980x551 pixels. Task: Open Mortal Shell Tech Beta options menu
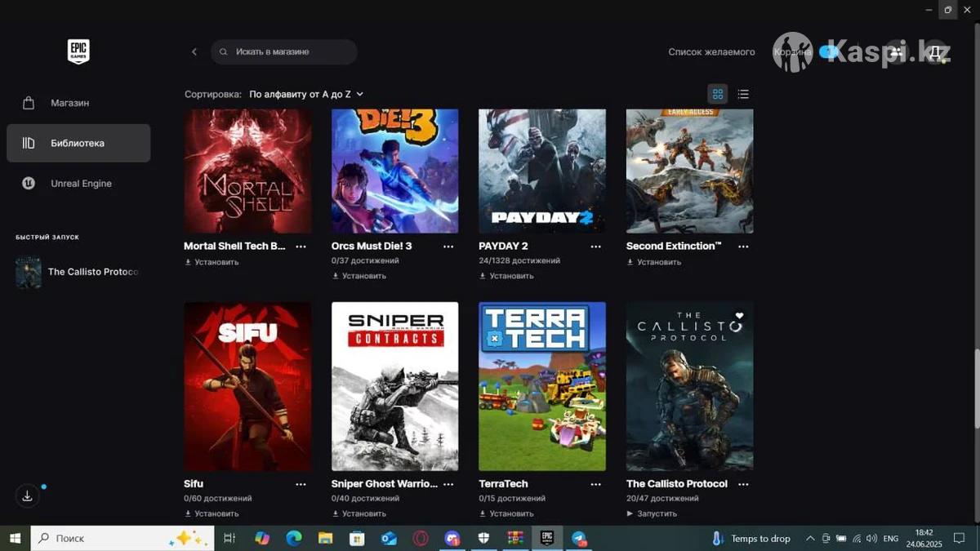(301, 246)
